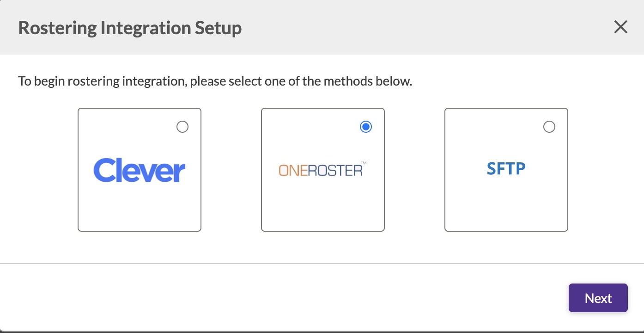Click the X to dismiss the setup dialog
The image size is (644, 333).
620,27
